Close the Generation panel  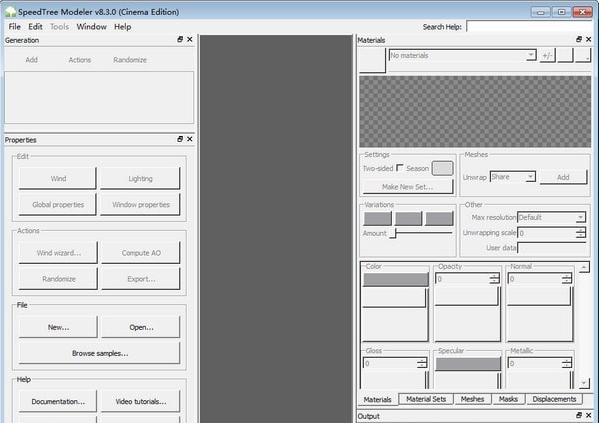(190, 39)
